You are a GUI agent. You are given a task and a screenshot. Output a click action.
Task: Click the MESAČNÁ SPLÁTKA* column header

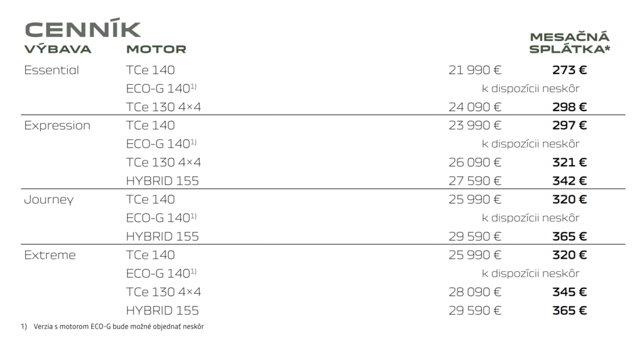(x=570, y=43)
